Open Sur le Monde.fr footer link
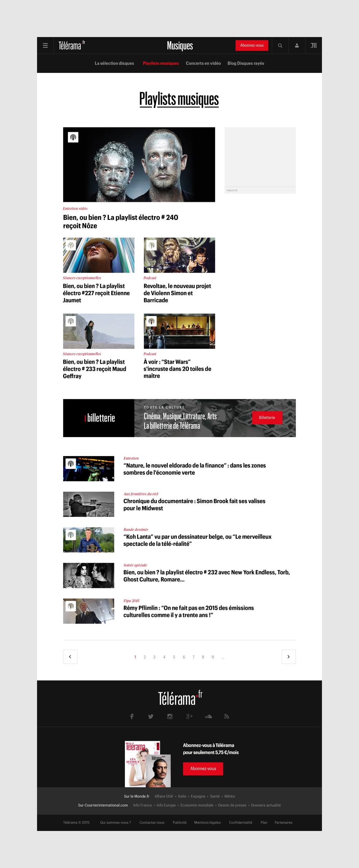Image resolution: width=359 pixels, height=868 pixels. pyautogui.click(x=136, y=796)
